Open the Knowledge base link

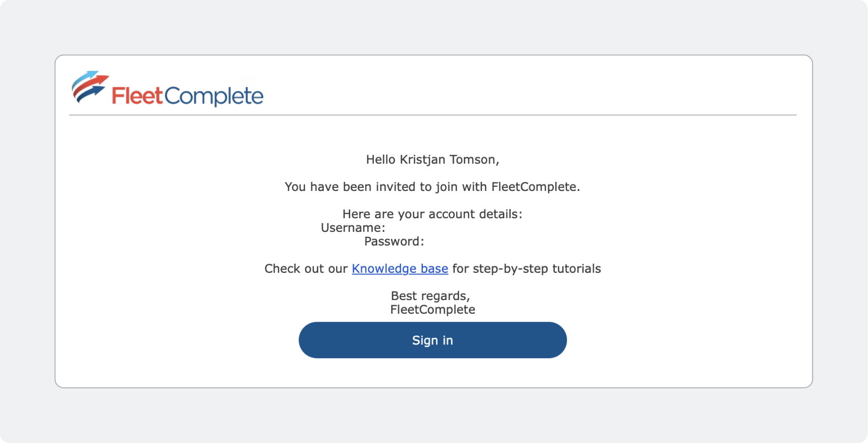coord(400,269)
